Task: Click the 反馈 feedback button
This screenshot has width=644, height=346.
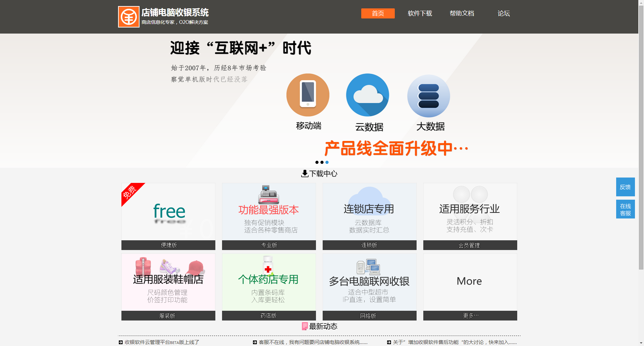Action: pyautogui.click(x=625, y=187)
